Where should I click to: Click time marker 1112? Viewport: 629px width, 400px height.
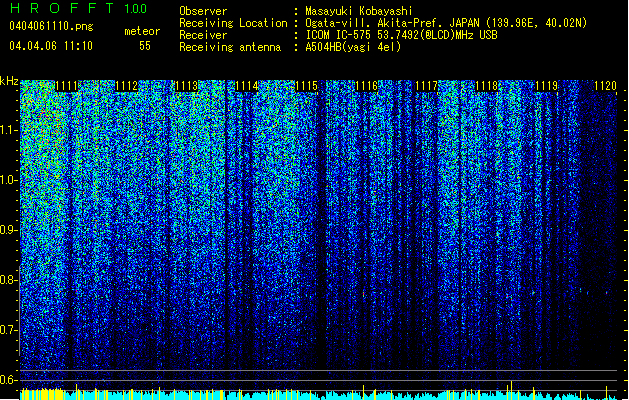point(126,86)
